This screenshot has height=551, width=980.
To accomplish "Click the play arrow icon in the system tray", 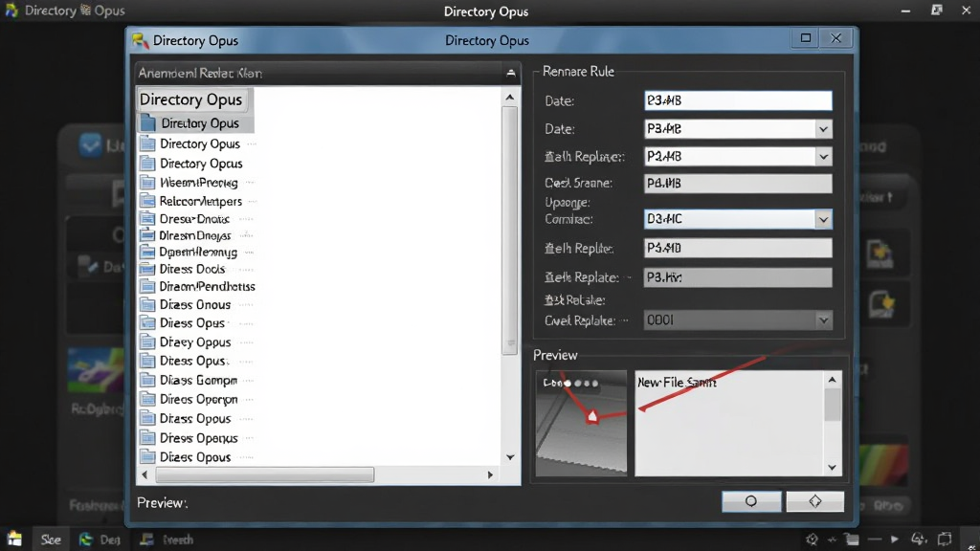I will pos(895,540).
